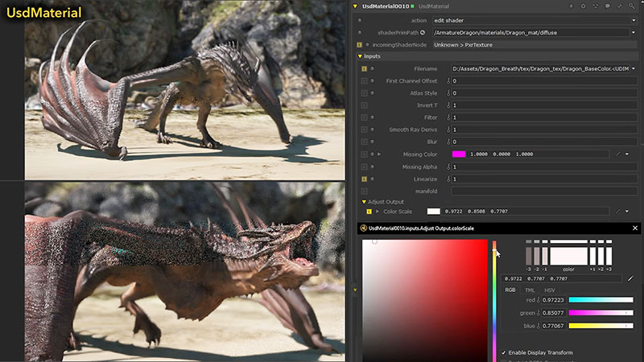Click the gear icon in the UsdMaterial header
644x362 pixels.
[582, 6]
